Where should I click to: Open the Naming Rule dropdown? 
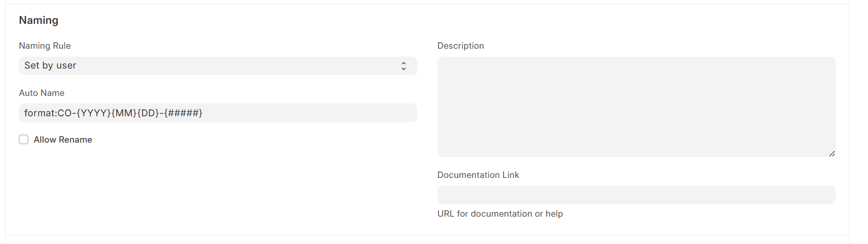[217, 66]
